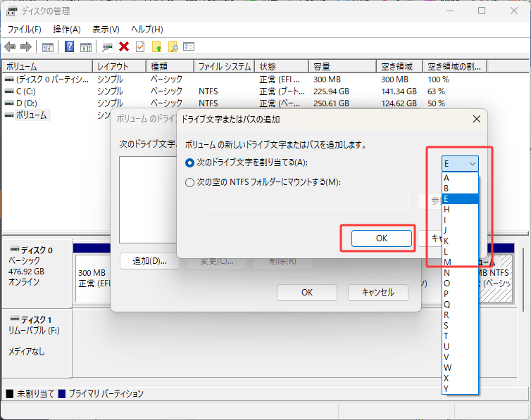Choose drive letter T from list
Image resolution: width=531 pixels, height=420 pixels.
460,336
